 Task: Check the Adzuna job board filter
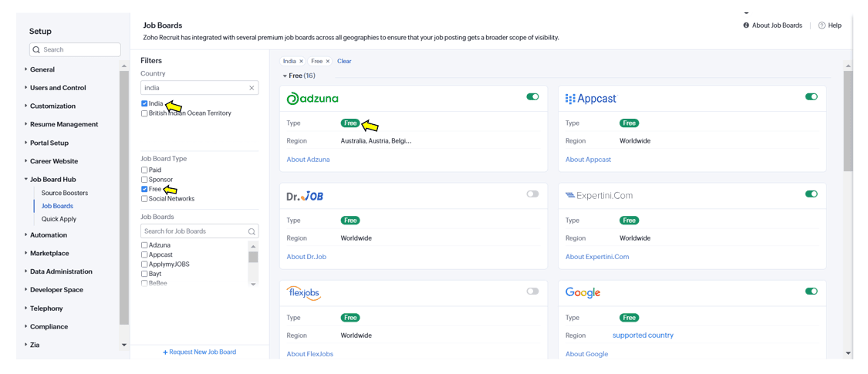point(144,245)
